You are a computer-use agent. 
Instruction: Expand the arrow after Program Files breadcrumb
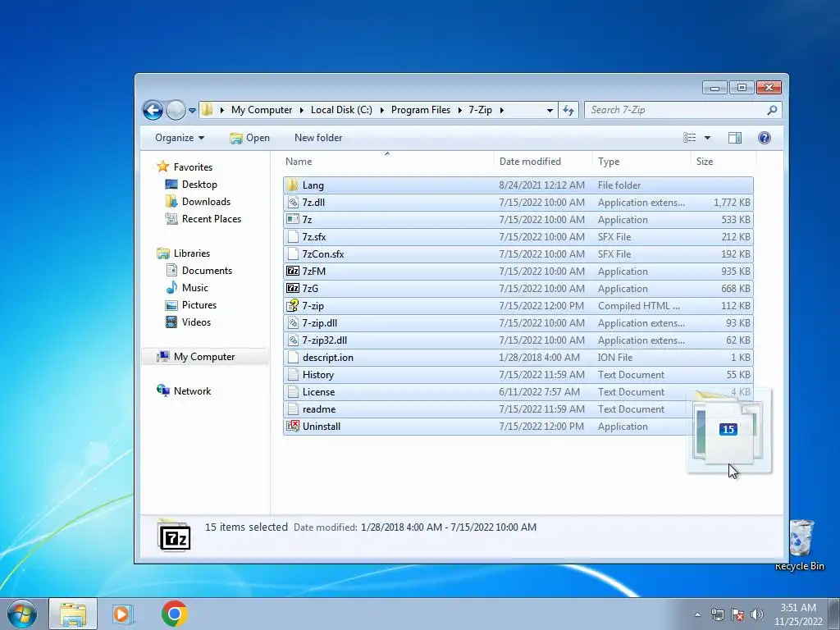click(459, 110)
